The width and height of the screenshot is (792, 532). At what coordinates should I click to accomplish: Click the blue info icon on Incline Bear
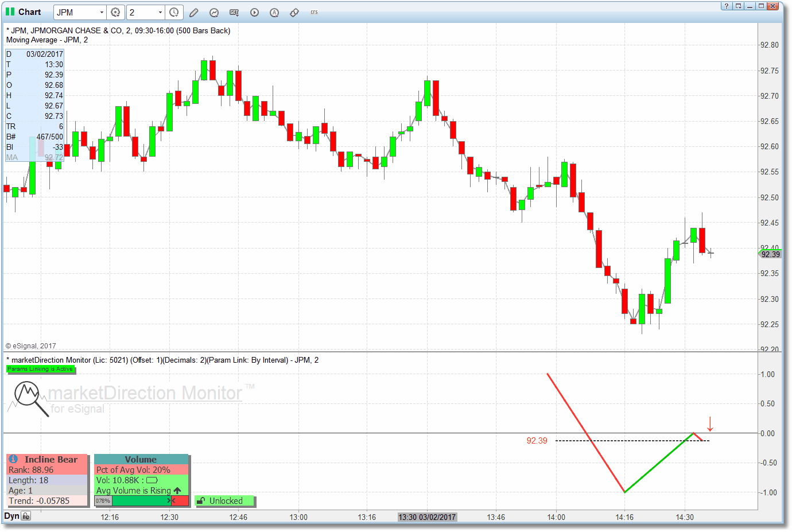click(x=13, y=459)
